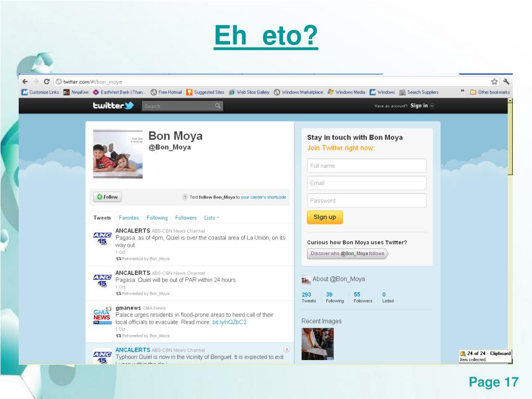
Task: Click the Password field
Action: (366, 201)
